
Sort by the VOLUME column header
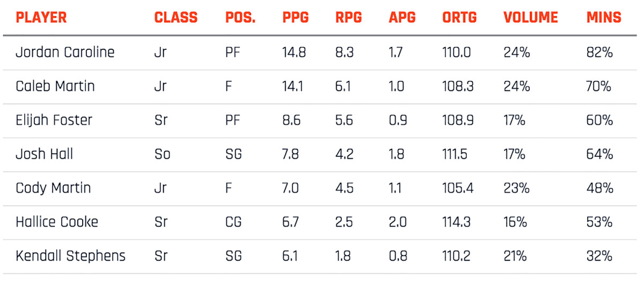coord(531,17)
